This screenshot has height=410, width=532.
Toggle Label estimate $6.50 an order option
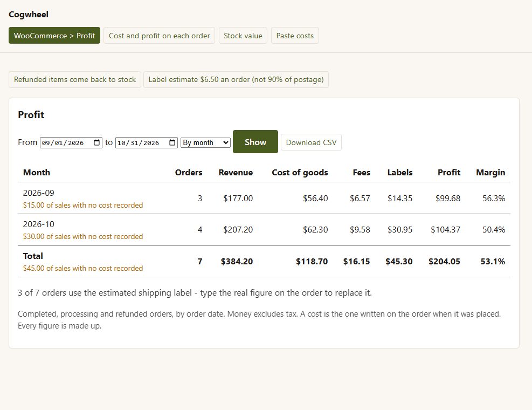click(x=236, y=79)
